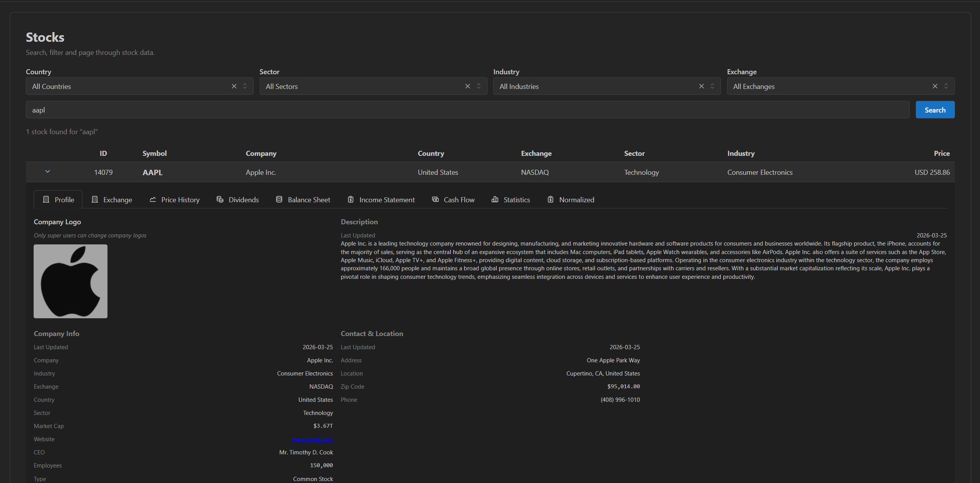The height and width of the screenshot is (483, 980).
Task: Select the Profile tab
Action: click(x=58, y=200)
